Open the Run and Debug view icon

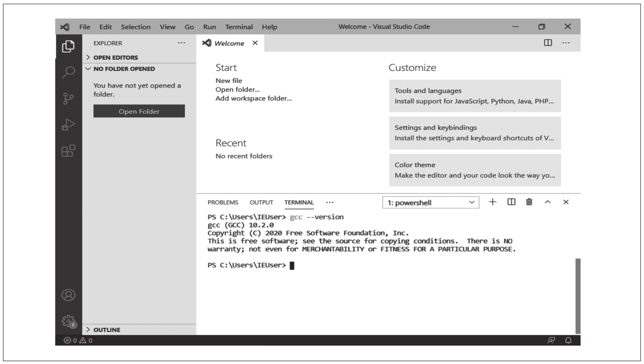coord(68,124)
